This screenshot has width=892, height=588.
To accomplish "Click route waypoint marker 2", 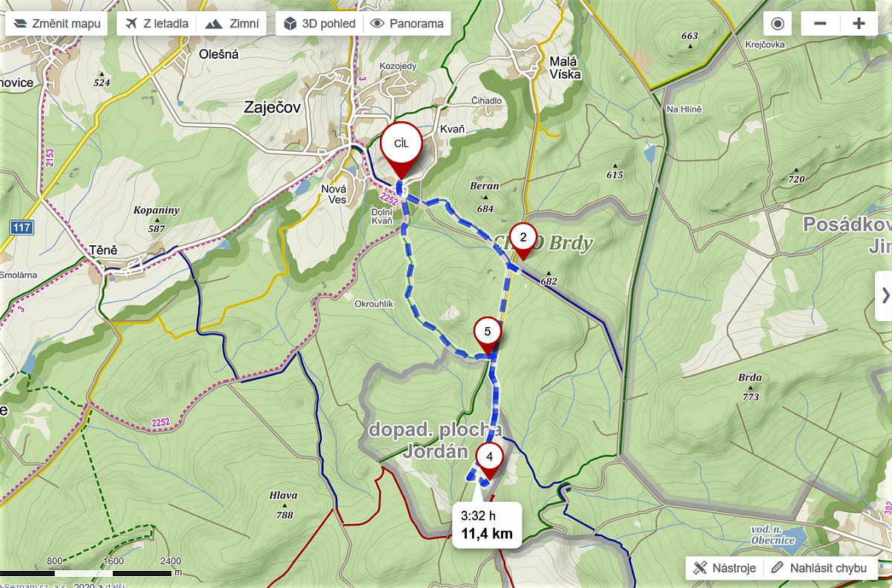I will pyautogui.click(x=523, y=241).
